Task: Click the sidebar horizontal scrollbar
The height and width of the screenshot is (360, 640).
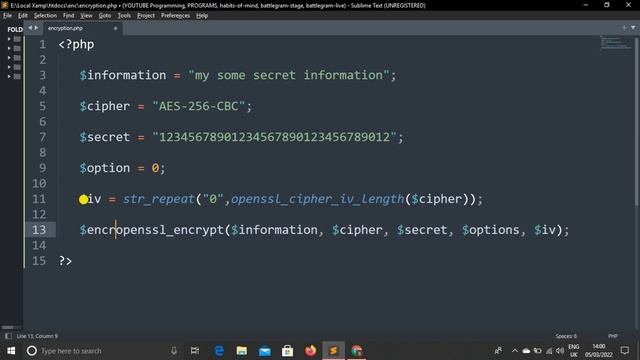Action: (8, 327)
